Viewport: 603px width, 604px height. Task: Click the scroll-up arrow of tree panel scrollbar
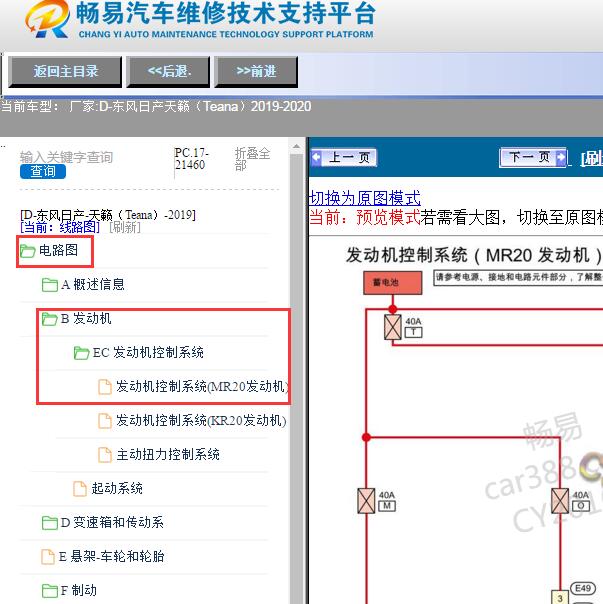[296, 147]
